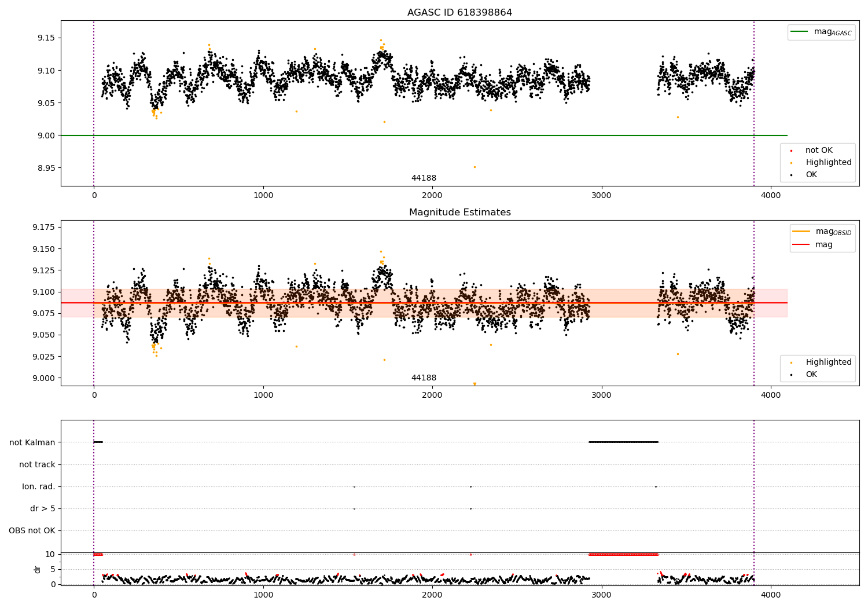The width and height of the screenshot is (868, 608).
Task: Click the 'OBS not OK' row label
Action: 32,531
